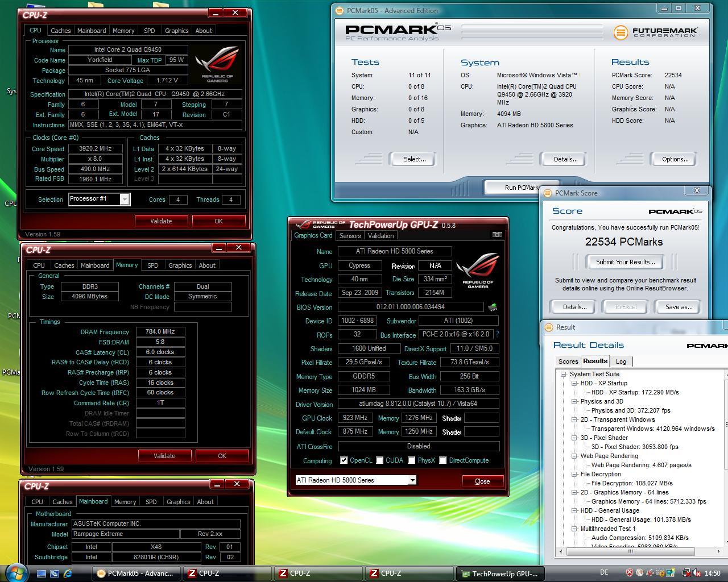
Task: Click the ROG logo in GPU-Z window
Action: click(478, 271)
